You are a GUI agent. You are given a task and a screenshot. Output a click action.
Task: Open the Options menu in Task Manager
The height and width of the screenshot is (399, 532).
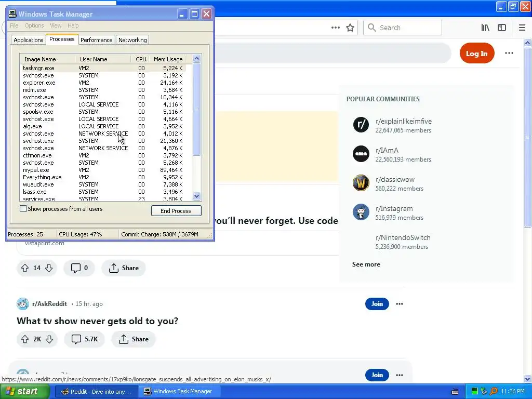click(x=34, y=26)
